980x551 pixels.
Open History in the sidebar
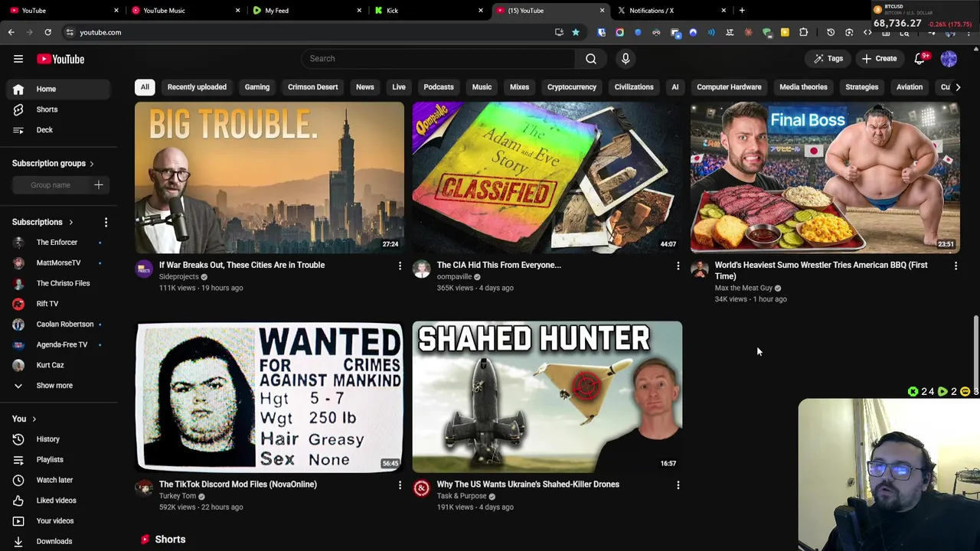tap(58, 439)
